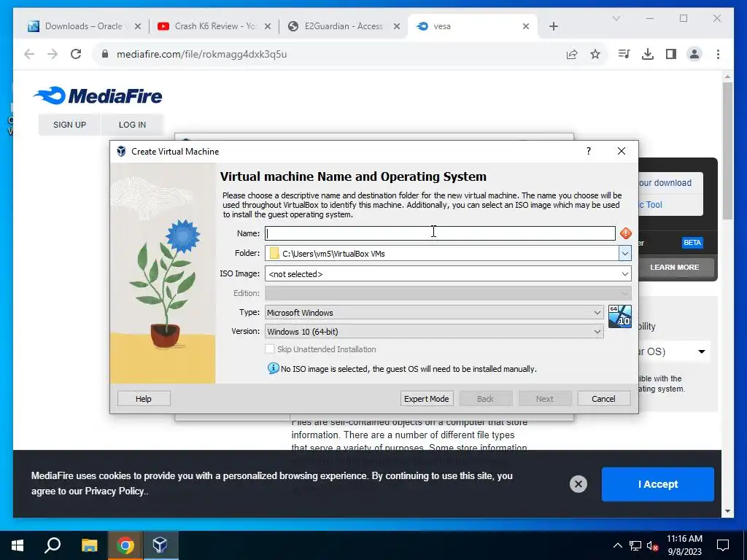Click the Next button
The width and height of the screenshot is (747, 560).
point(544,399)
